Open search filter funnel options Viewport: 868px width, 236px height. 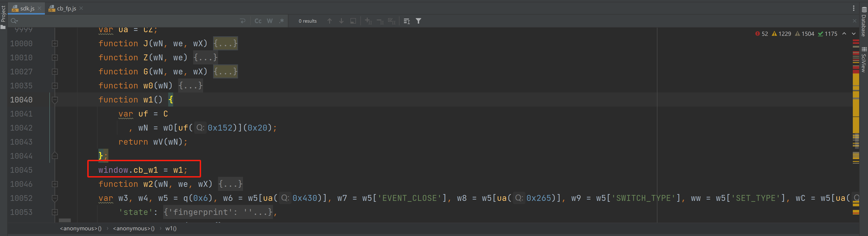[418, 21]
